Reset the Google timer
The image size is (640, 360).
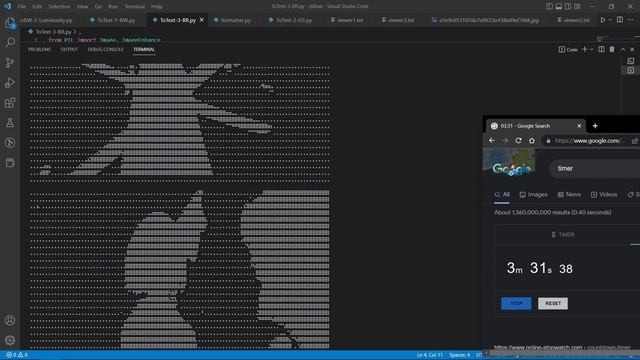[553, 303]
